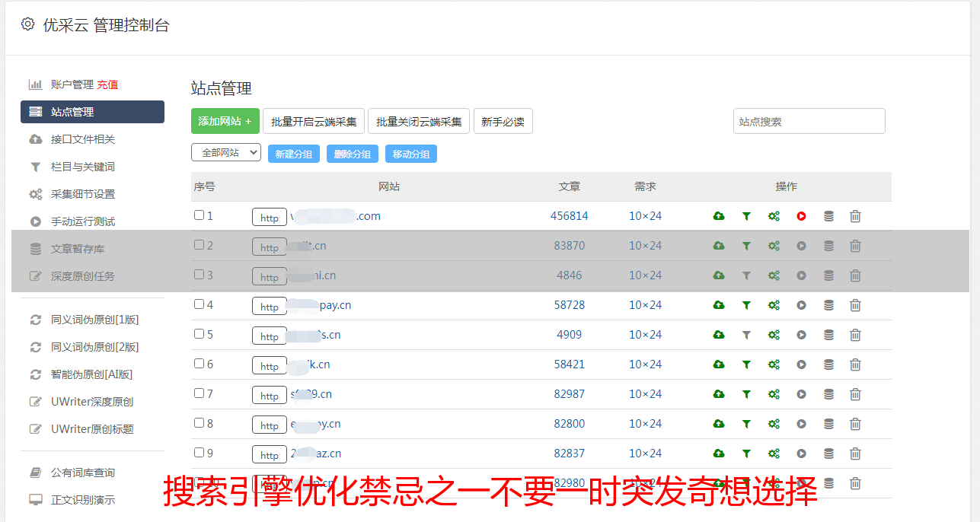Click the 删除分组 button
This screenshot has width=980, height=522.
pyautogui.click(x=353, y=154)
